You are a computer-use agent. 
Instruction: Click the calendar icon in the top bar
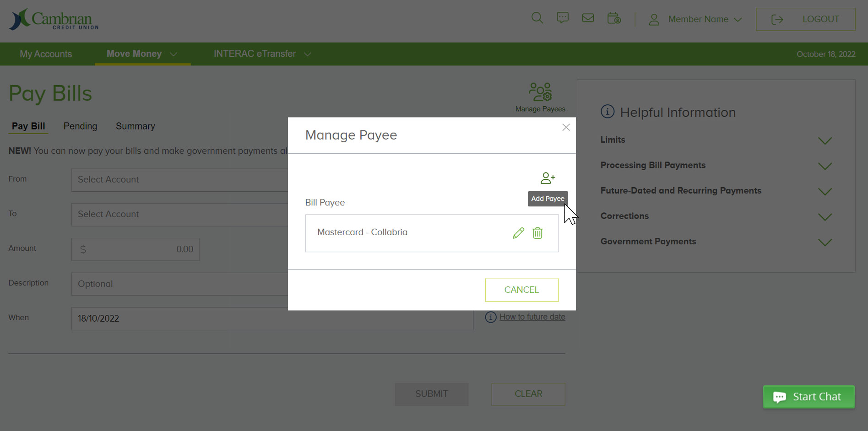point(613,19)
